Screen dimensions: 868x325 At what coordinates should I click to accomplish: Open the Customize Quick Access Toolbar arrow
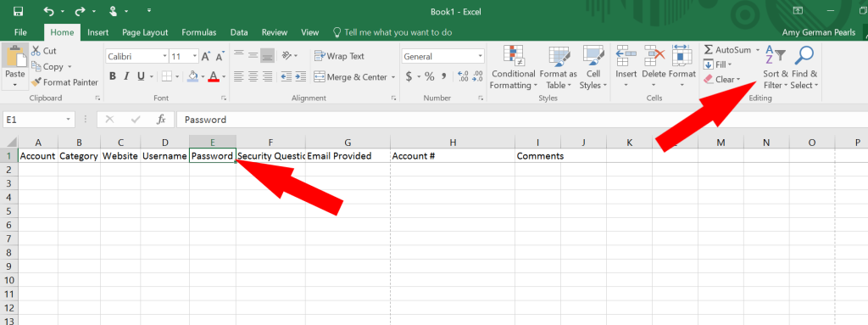[149, 11]
